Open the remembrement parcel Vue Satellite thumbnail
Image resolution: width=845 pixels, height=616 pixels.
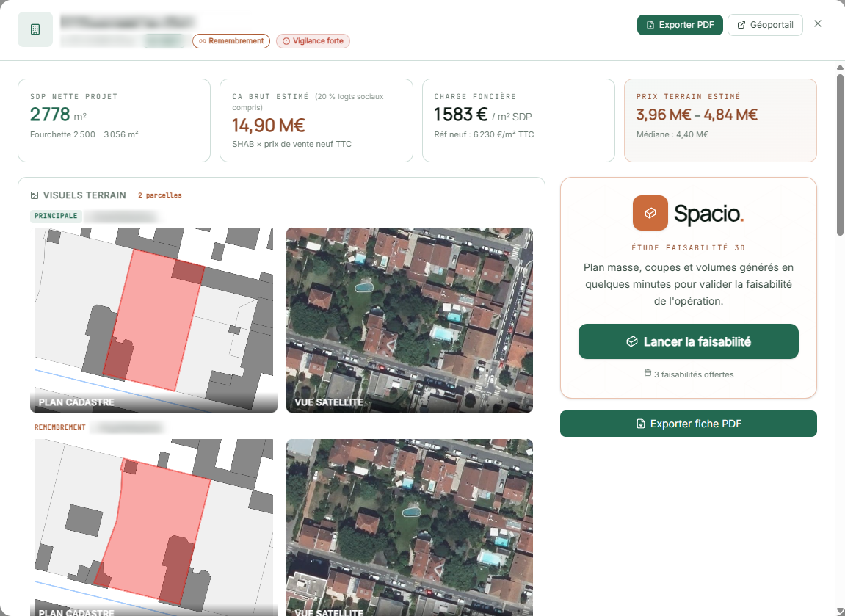(410, 528)
